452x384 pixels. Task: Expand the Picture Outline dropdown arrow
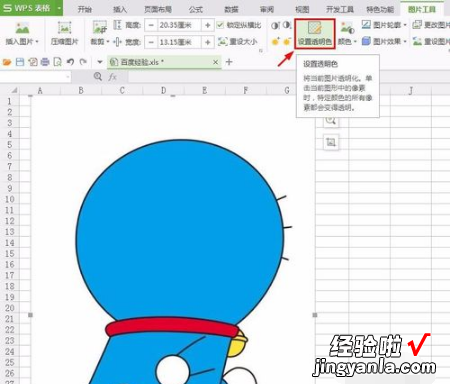pyautogui.click(x=405, y=25)
